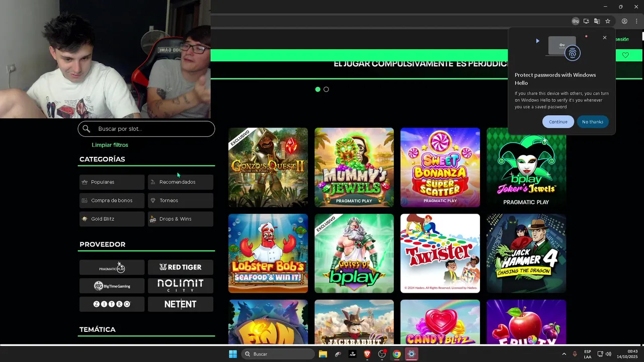Close the Windows Hello password popup
644x362 pixels.
[605, 38]
